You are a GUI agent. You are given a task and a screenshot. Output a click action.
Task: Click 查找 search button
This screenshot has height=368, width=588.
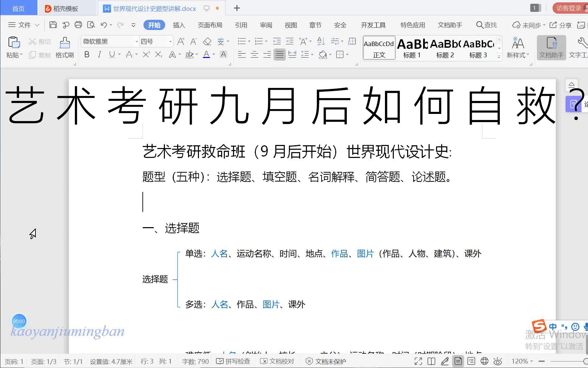pos(486,25)
